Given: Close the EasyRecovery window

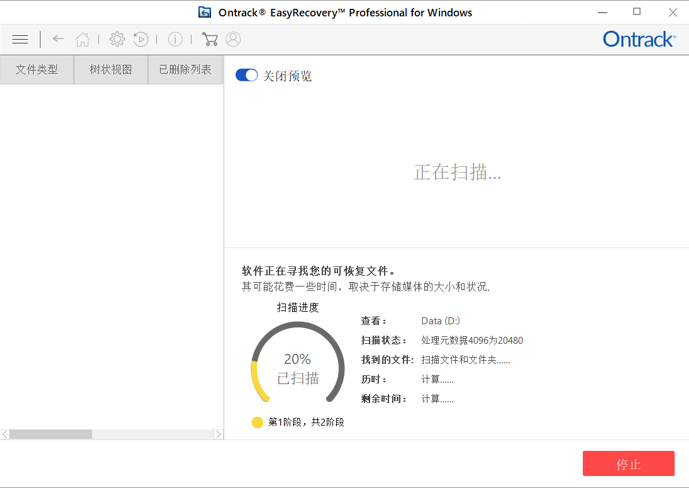Looking at the screenshot, I should pos(673,12).
